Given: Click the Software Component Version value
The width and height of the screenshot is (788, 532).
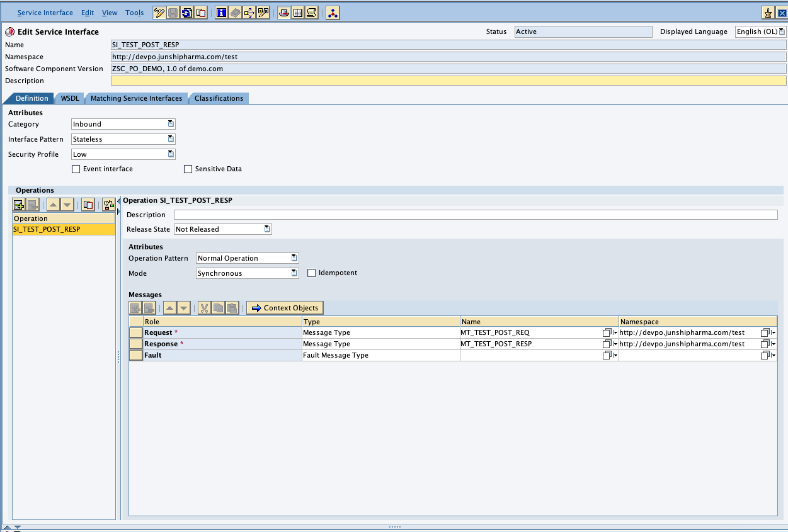Looking at the screenshot, I should (x=448, y=69).
